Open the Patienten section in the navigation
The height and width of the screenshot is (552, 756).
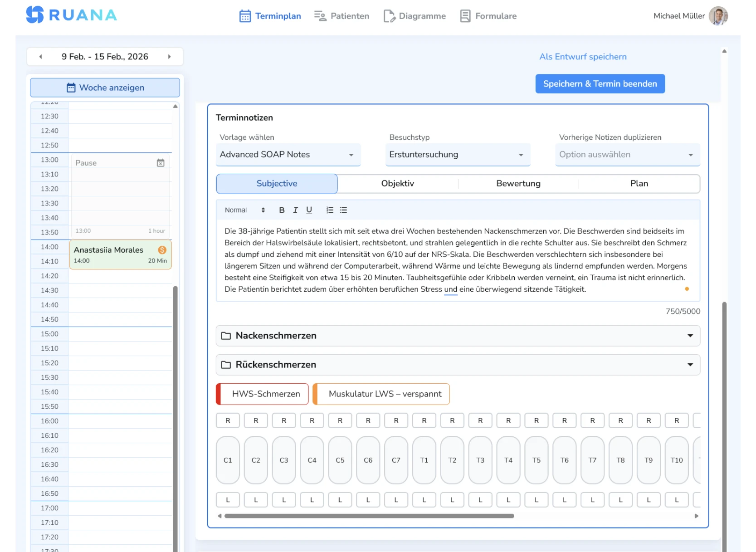tap(341, 16)
